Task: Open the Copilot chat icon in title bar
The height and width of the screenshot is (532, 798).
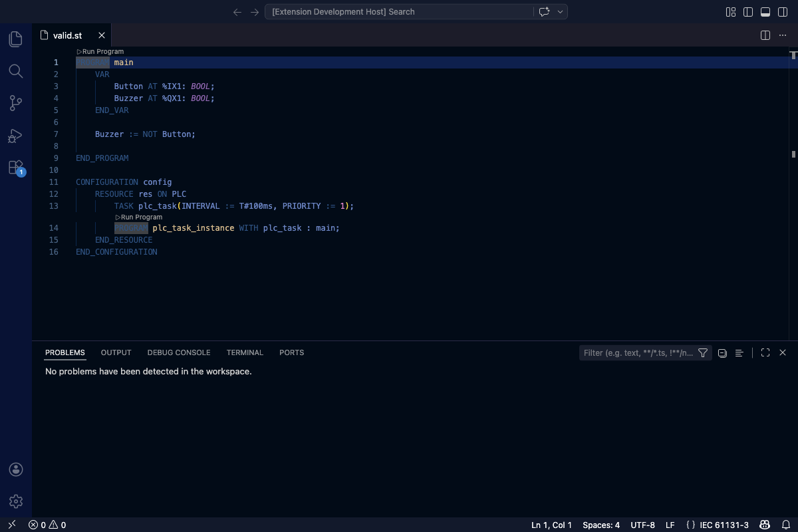Action: click(545, 12)
